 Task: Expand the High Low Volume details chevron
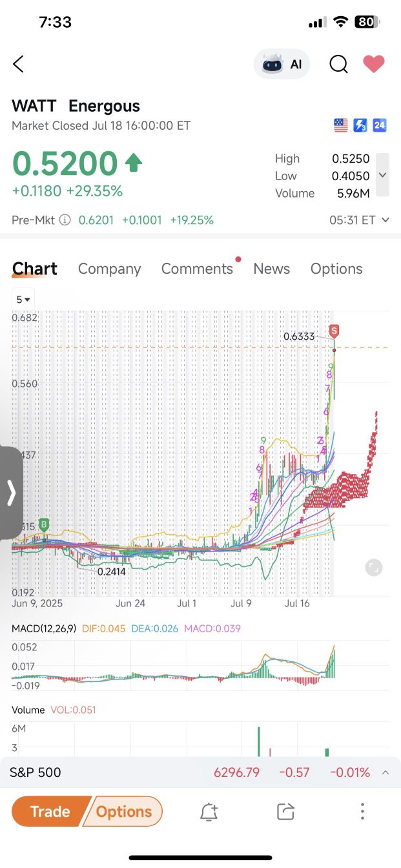(382, 175)
